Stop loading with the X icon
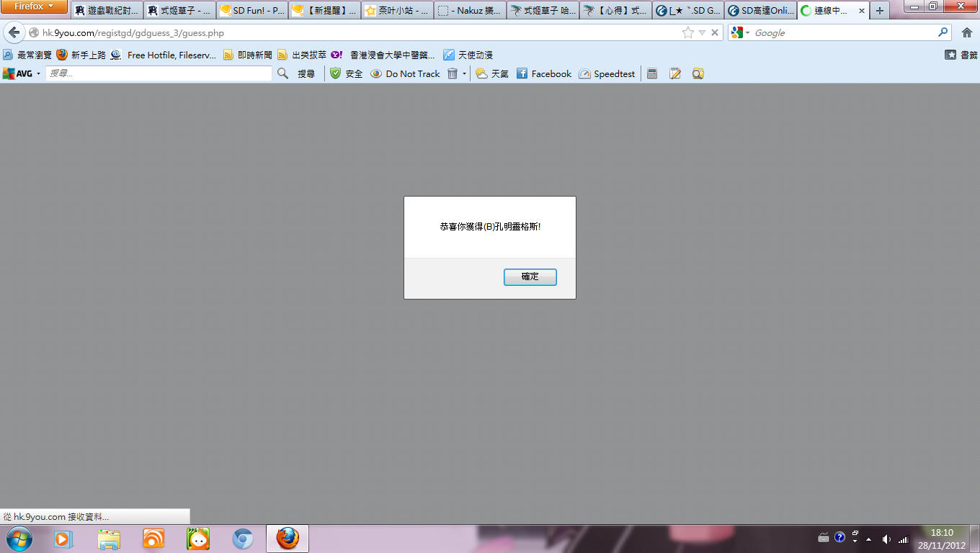Screen dimensions: 980x553 (x=715, y=32)
